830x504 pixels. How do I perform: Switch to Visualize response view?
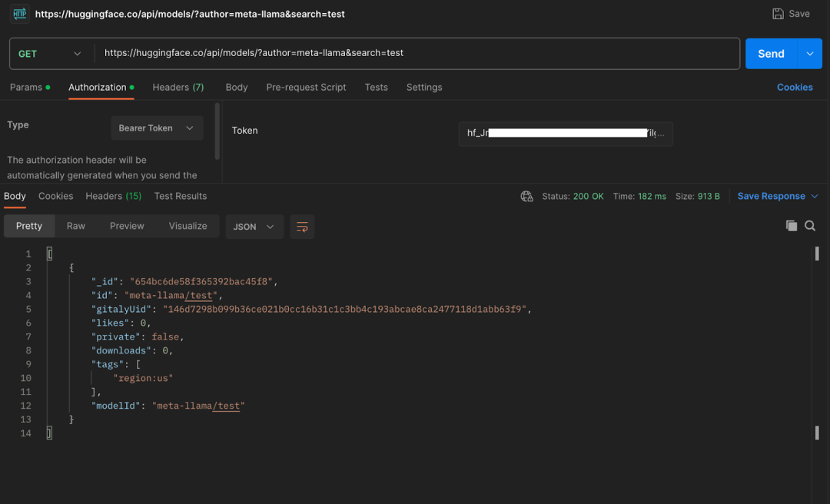pos(188,226)
